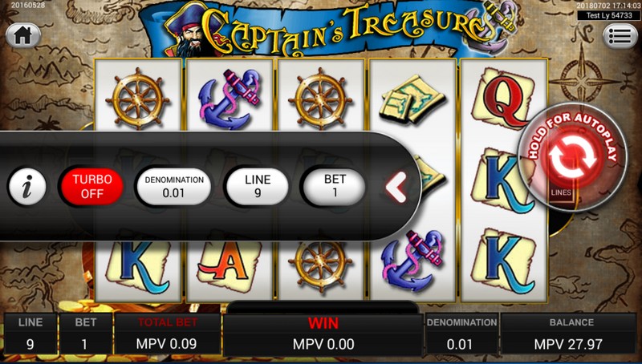The height and width of the screenshot is (364, 642).
Task: Go to the home screen icon
Action: point(23,35)
